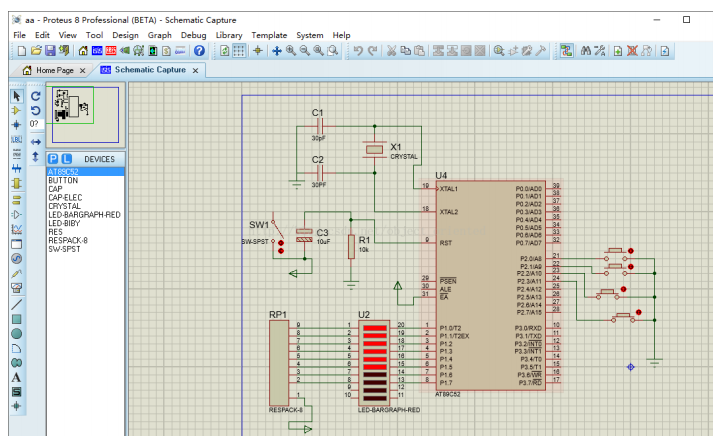
Task: Open the Library menu
Action: [229, 35]
